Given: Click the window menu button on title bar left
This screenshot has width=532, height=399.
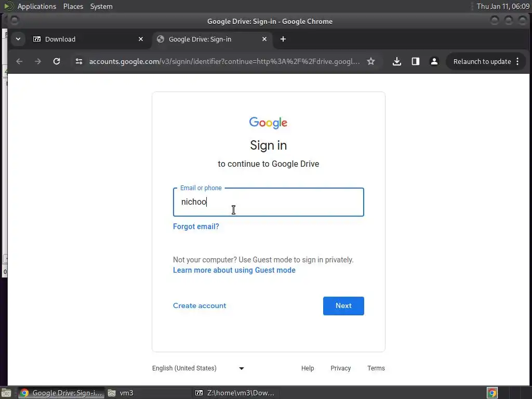Looking at the screenshot, I should 14,21.
